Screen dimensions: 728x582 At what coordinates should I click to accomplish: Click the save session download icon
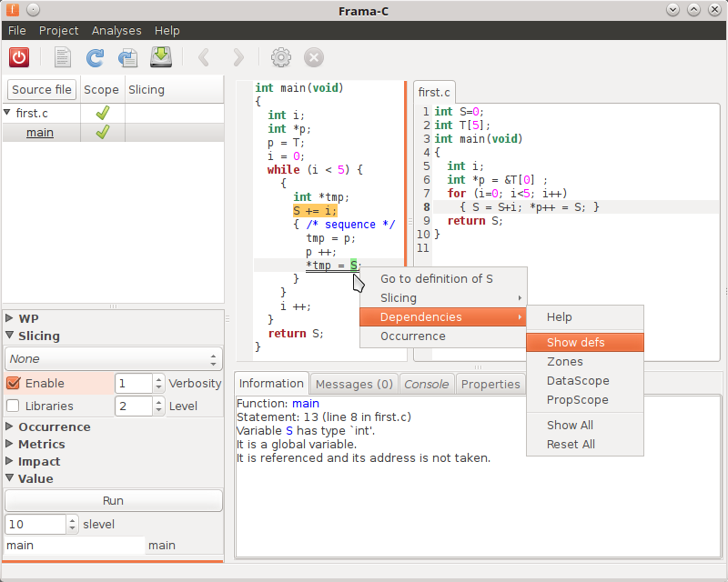(161, 57)
